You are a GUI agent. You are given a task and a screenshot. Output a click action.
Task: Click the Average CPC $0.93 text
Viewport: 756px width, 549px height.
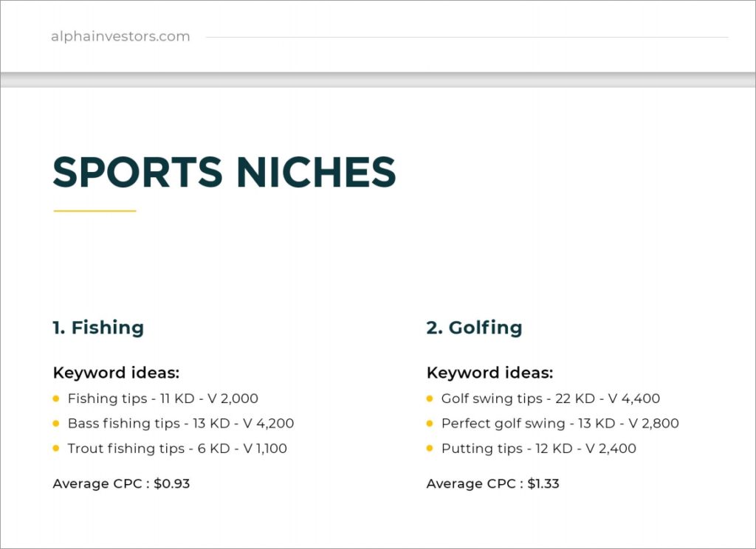point(121,484)
